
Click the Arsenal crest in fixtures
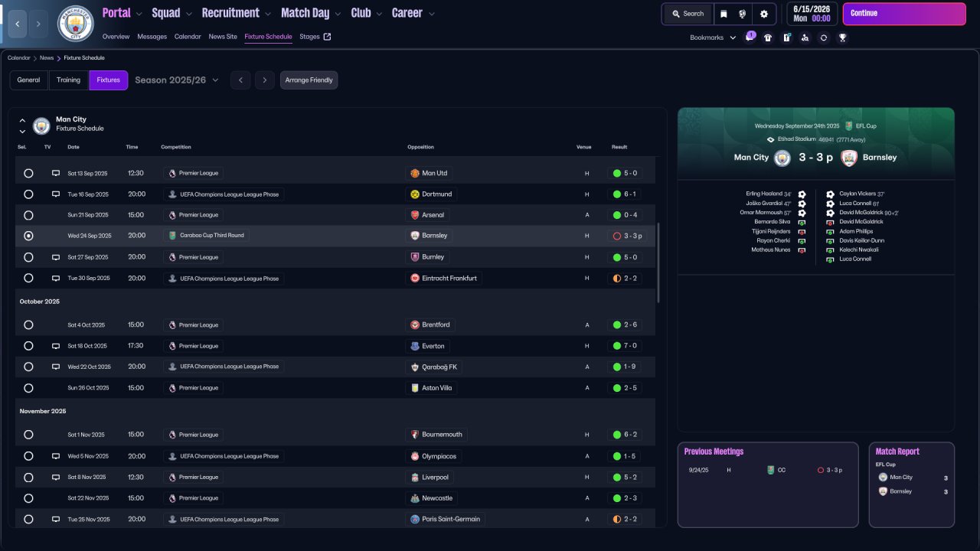click(x=415, y=215)
